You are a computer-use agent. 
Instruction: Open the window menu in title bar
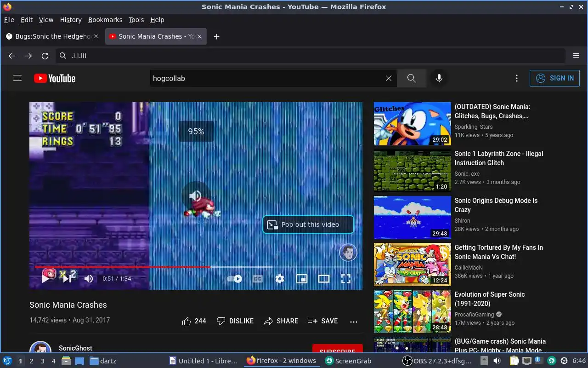[7, 7]
